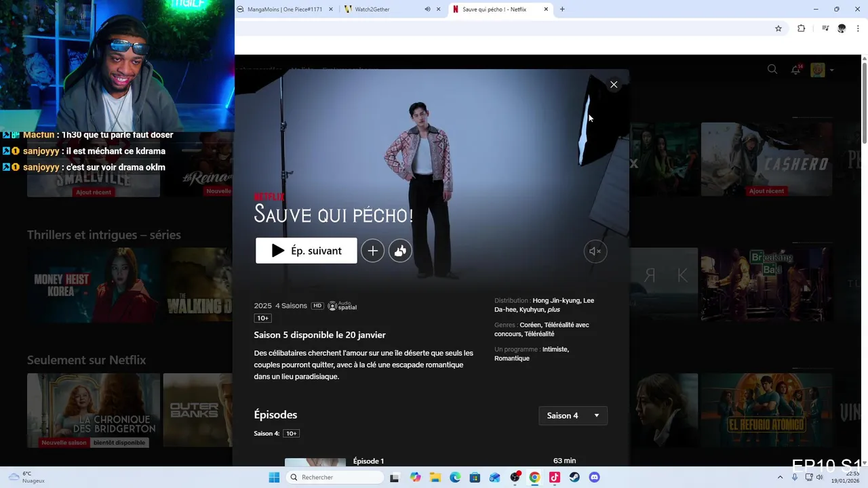The height and width of the screenshot is (488, 868).
Task: Open La Chronique des Bridgerton thumbnail
Action: 94,411
